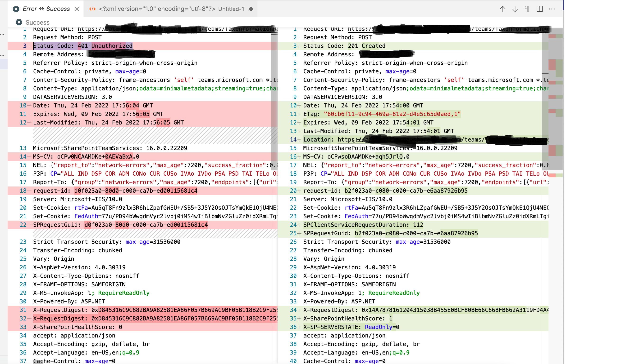Jump to the next diff change
The image size is (630, 364).
[x=515, y=9]
